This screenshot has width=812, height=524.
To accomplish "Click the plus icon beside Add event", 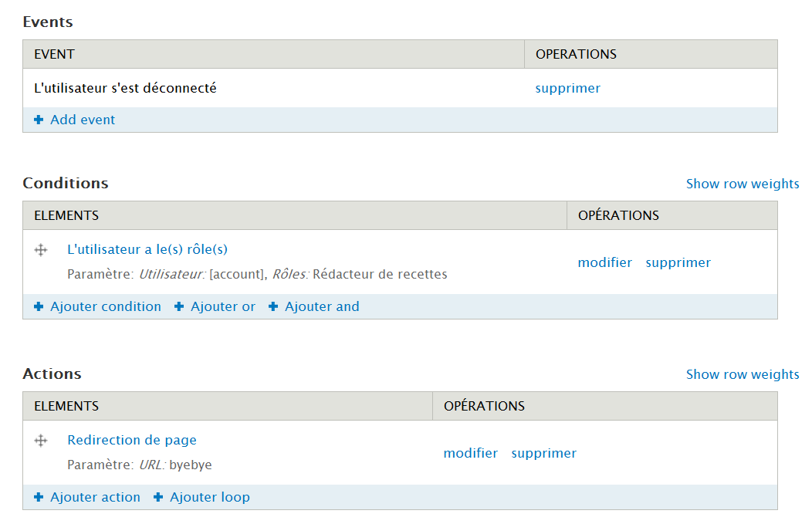I will pyautogui.click(x=39, y=120).
